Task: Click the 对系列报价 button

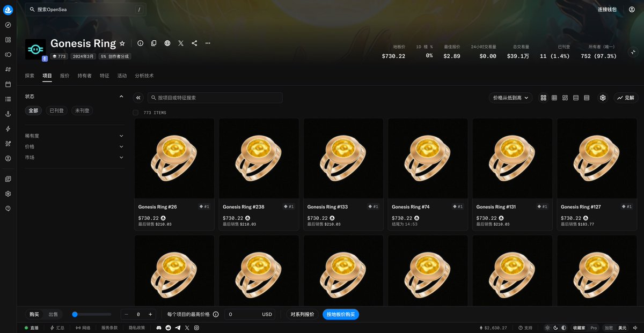Action: 302,314
